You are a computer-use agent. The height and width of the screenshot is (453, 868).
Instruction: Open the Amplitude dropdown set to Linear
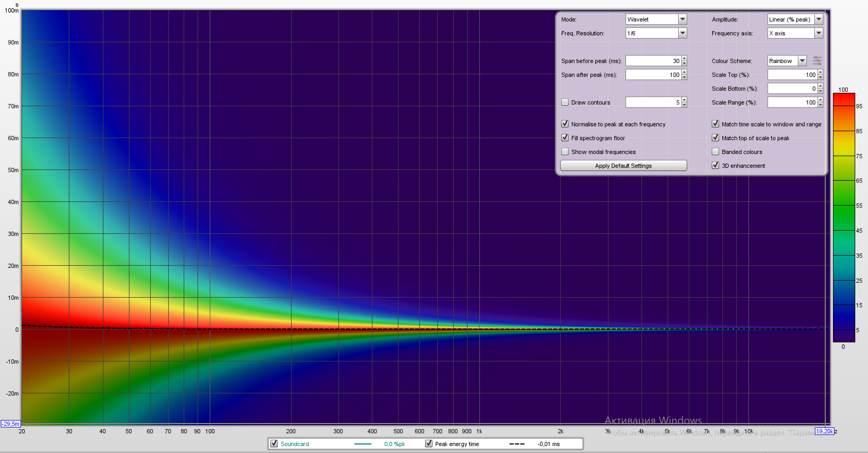pyautogui.click(x=819, y=19)
